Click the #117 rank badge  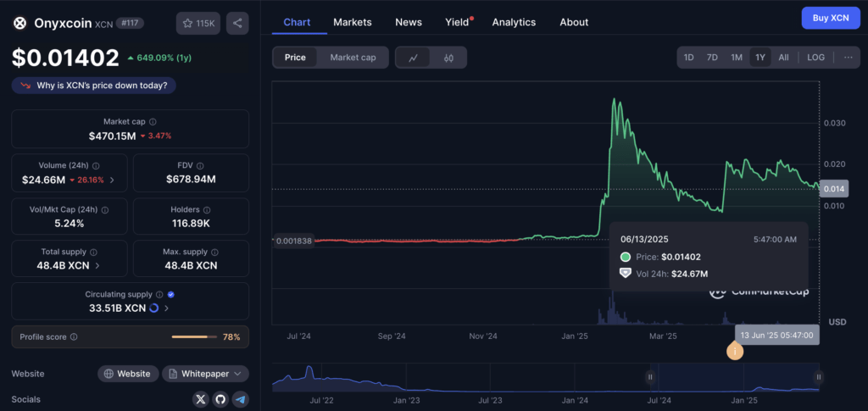point(130,23)
